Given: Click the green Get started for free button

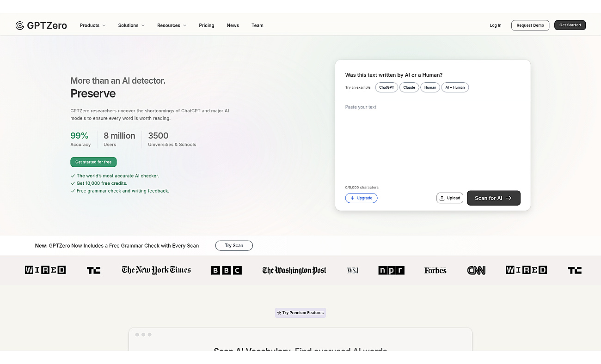Looking at the screenshot, I should 93,162.
